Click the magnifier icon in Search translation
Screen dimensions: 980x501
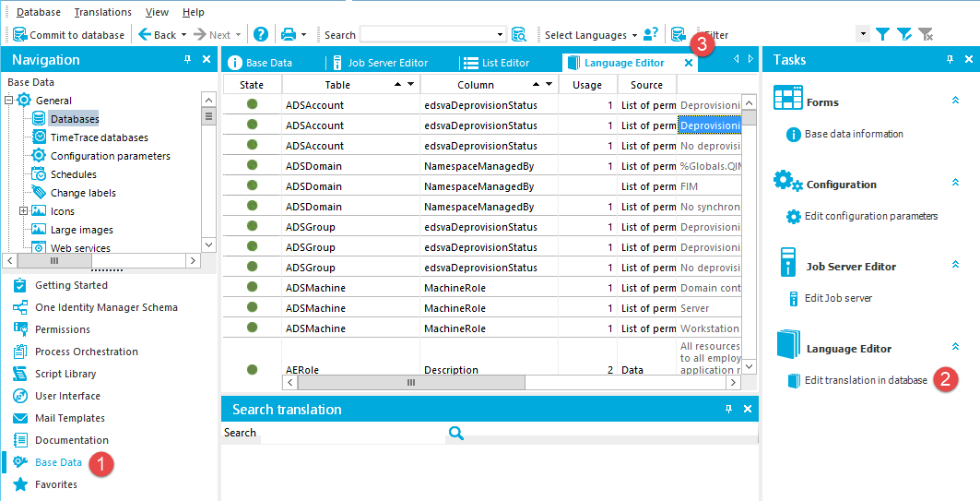pyautogui.click(x=455, y=433)
